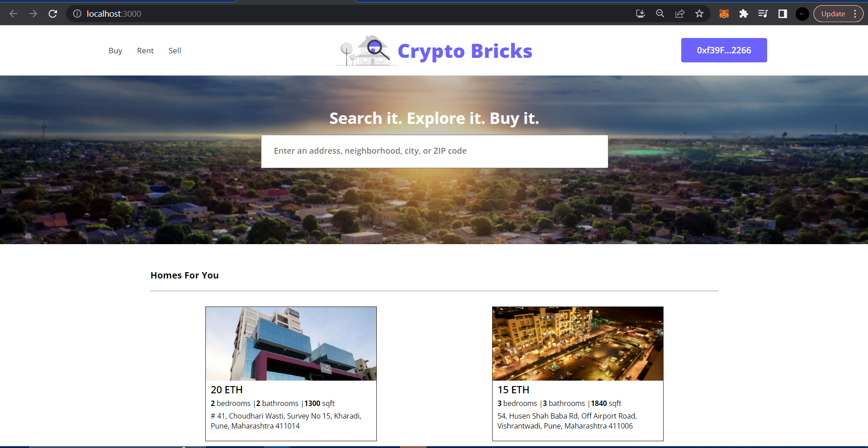
Task: Open the Sell page
Action: pyautogui.click(x=175, y=50)
